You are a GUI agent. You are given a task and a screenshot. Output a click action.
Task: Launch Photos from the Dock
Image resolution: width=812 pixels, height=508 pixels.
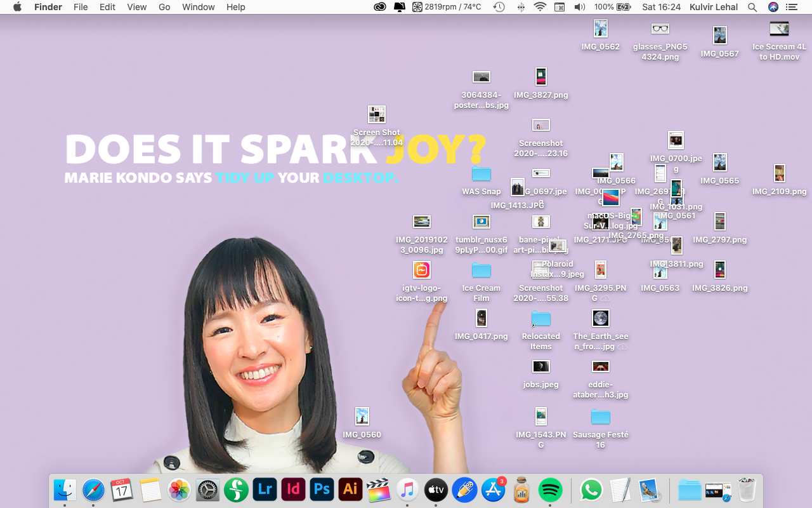coord(179,490)
